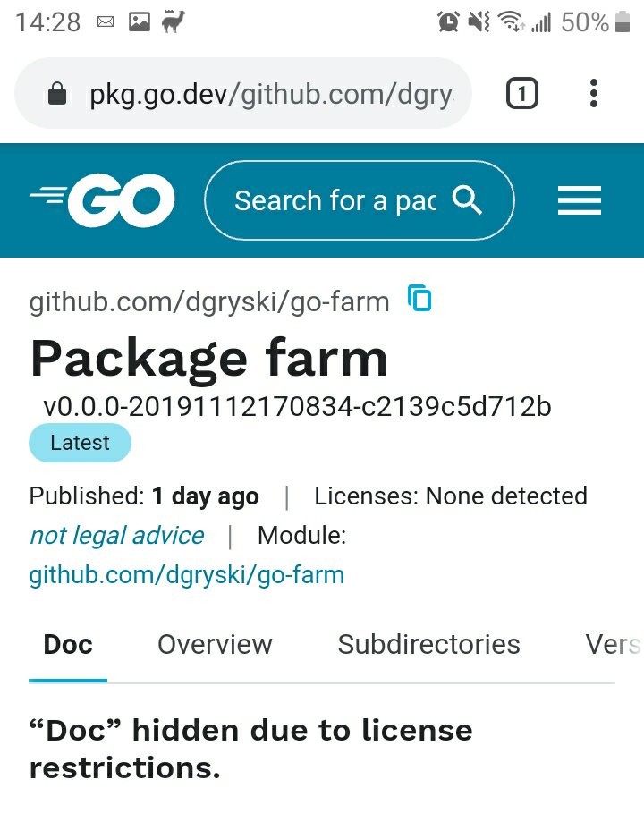Open the hamburger navigation menu

579,200
